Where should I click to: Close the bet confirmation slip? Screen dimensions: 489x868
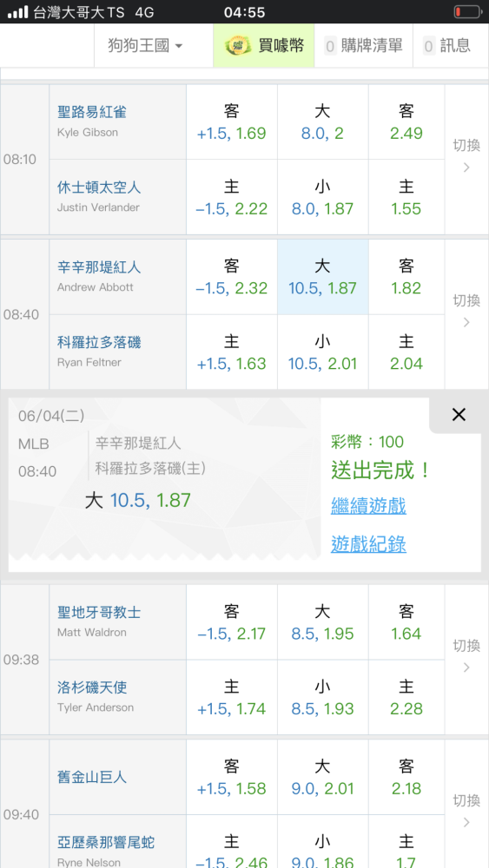coord(459,415)
